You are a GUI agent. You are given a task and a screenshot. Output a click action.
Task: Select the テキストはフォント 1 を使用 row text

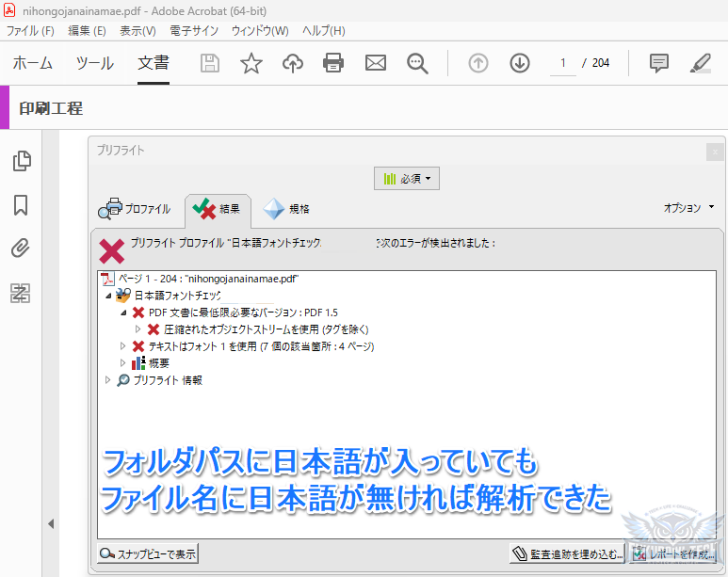point(261,346)
